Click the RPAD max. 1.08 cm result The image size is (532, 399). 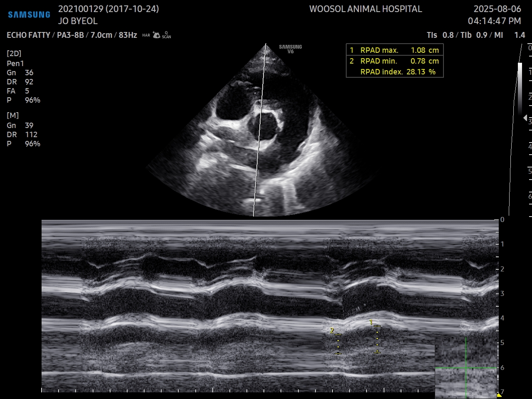(395, 50)
